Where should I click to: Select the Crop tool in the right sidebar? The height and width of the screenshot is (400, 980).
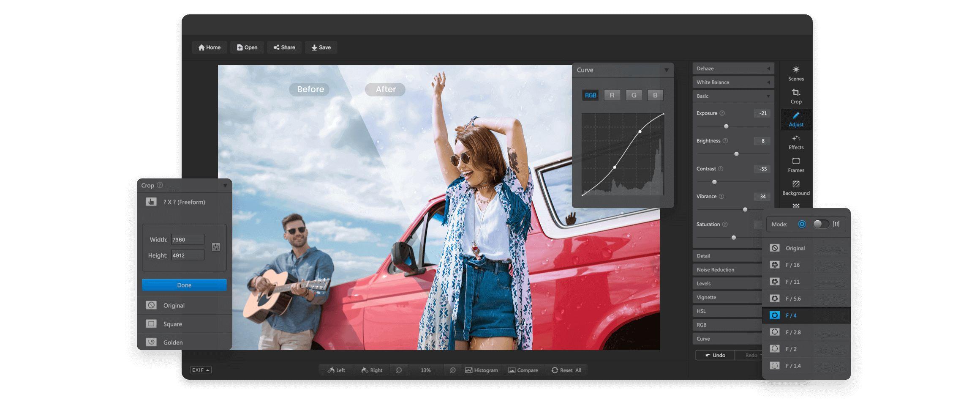[x=796, y=96]
